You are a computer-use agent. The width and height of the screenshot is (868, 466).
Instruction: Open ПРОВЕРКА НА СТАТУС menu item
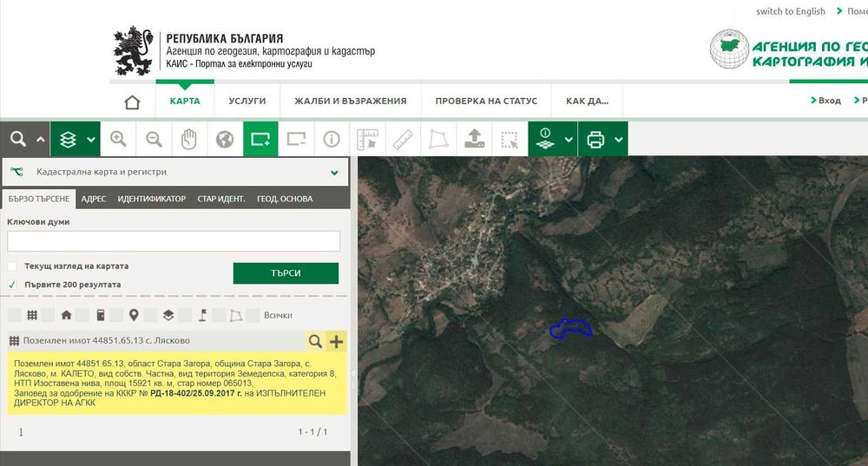coord(486,101)
